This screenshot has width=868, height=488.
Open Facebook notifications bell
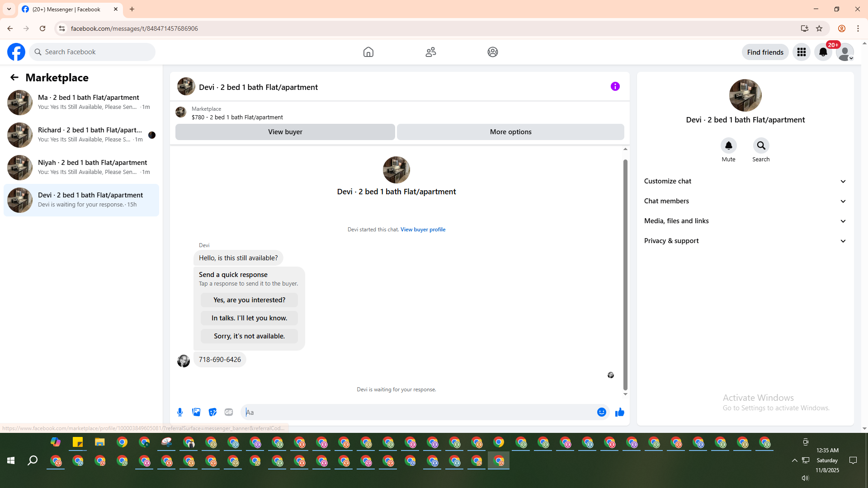[x=823, y=52]
